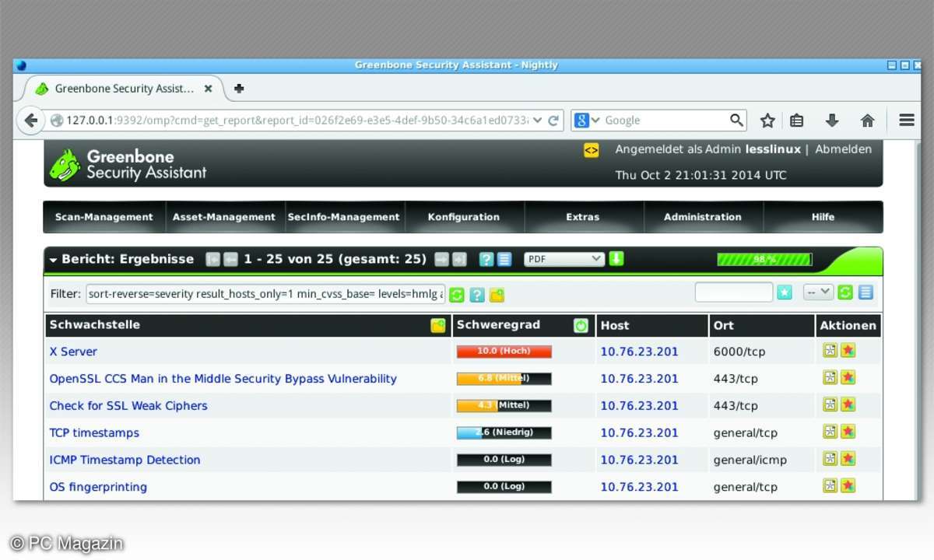Open OpenSSL CCS Man in the Middle vulnerability link
The width and height of the screenshot is (934, 560).
[x=223, y=379]
